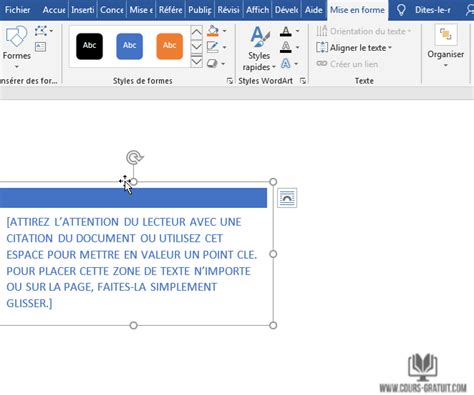
Task: Apply the black Abc shape style
Action: coord(89,46)
